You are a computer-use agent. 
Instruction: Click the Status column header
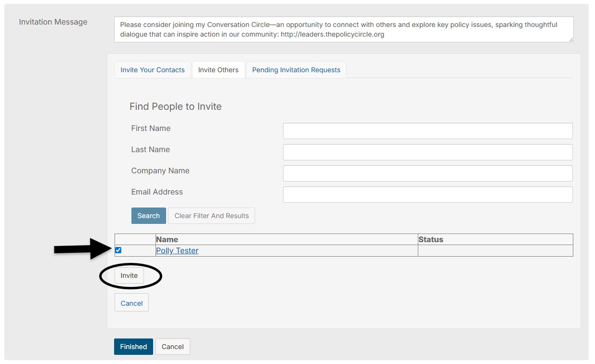(431, 239)
